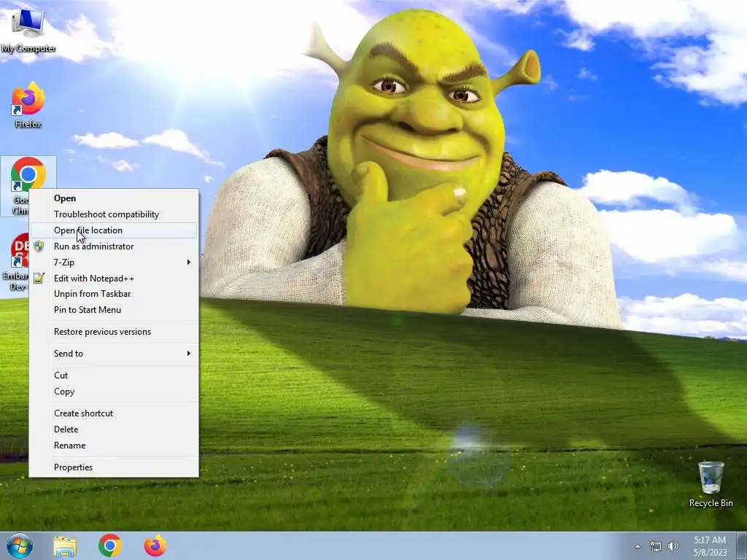Expand the 7-Zip submenu
The width and height of the screenshot is (747, 560).
[x=114, y=262]
